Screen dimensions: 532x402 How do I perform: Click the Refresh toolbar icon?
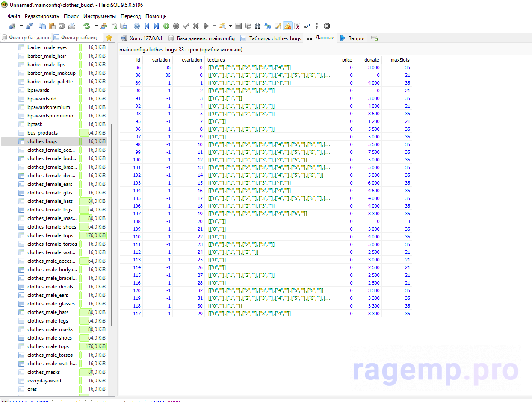tap(87, 26)
